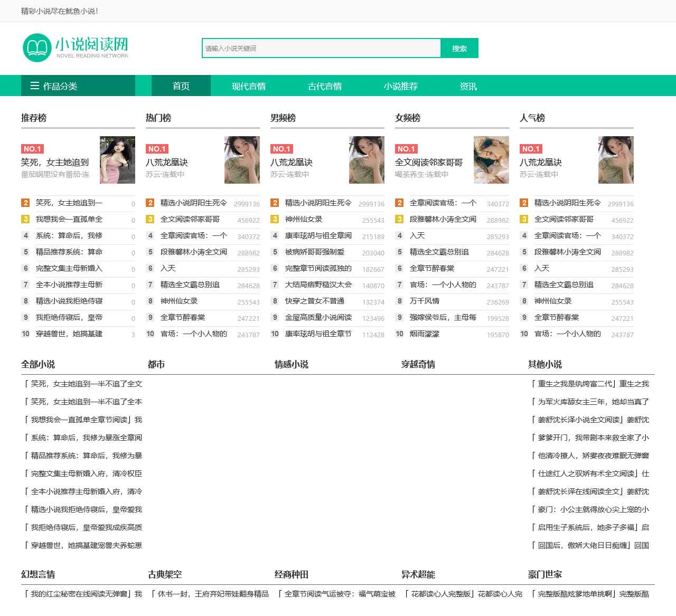
Task: Click the green book logo icon
Action: 37,48
